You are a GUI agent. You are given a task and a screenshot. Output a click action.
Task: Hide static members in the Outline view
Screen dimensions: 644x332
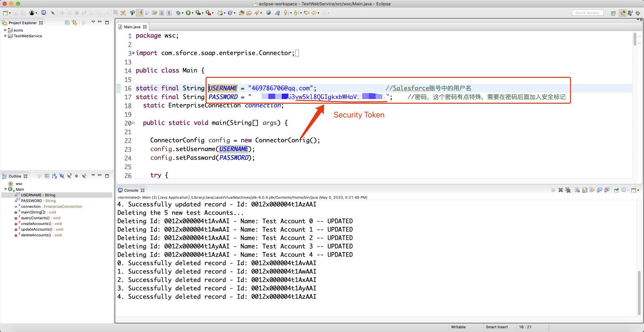click(69, 176)
